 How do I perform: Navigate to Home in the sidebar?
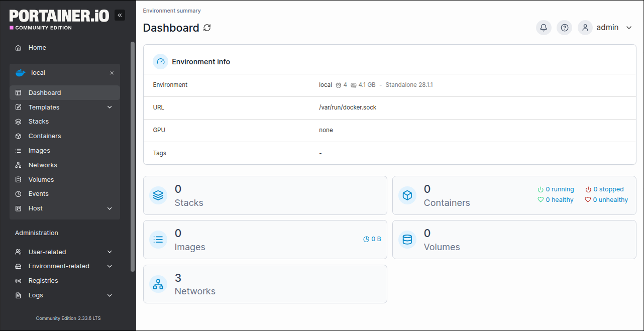coord(37,48)
